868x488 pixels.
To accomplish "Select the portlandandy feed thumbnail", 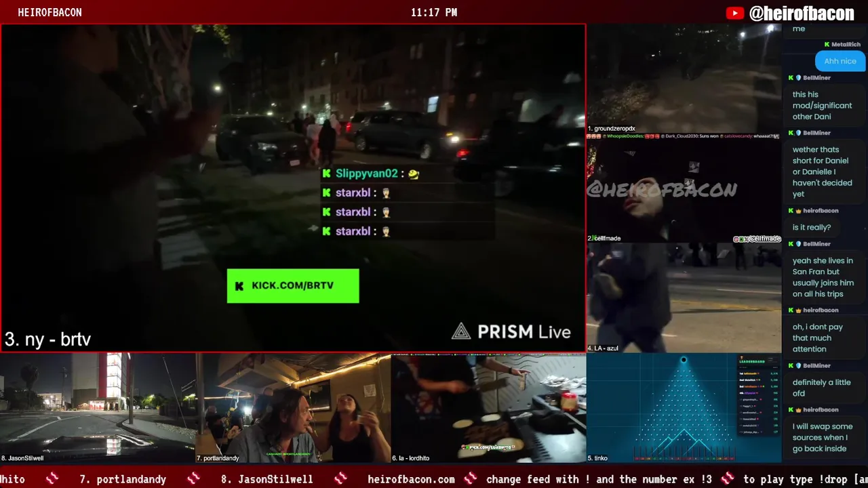I will coord(293,407).
